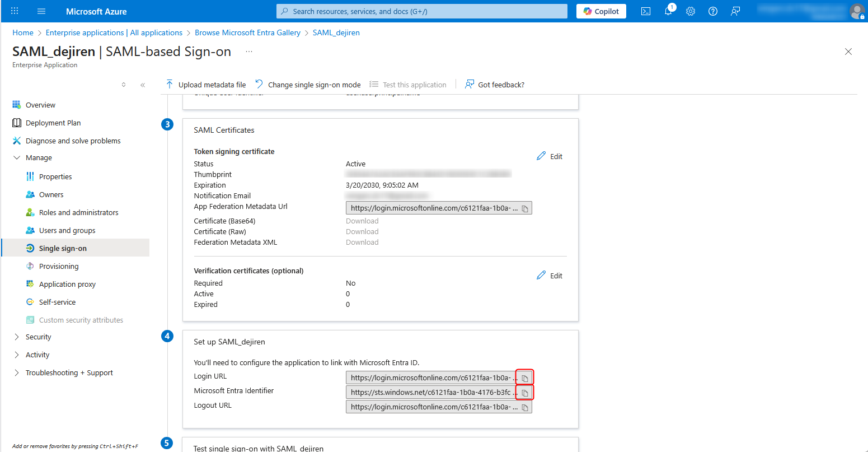Focus the search resources box
The width and height of the screenshot is (868, 452).
pyautogui.click(x=422, y=11)
